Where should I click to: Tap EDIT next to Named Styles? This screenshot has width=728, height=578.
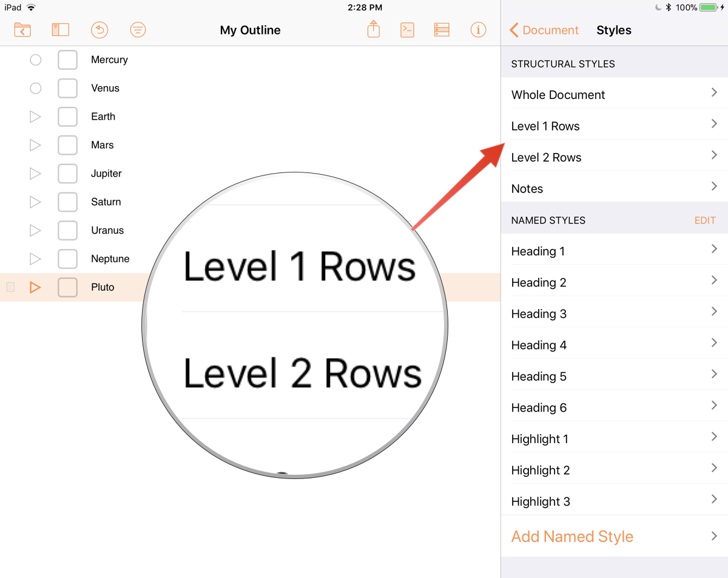click(x=705, y=220)
